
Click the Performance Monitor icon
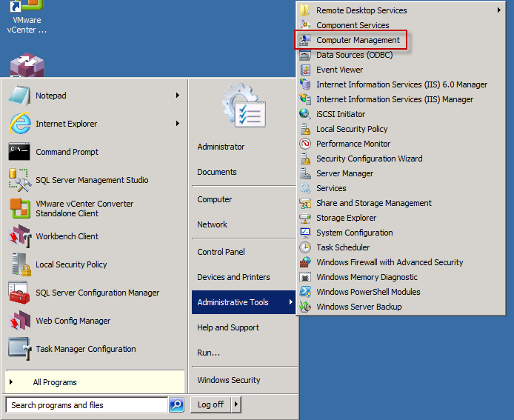coord(305,144)
